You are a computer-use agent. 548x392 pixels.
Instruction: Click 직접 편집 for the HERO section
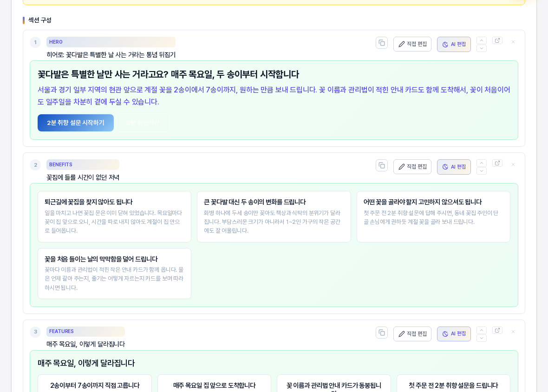(x=412, y=45)
